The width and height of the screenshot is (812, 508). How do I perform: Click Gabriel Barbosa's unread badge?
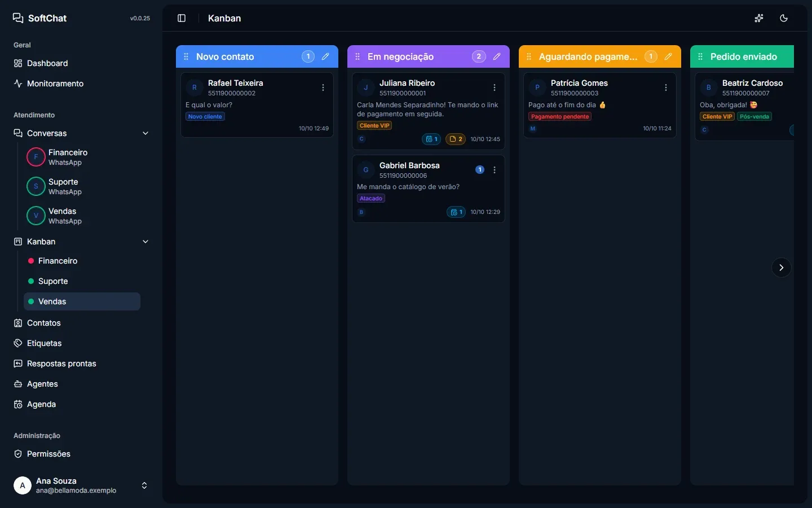coord(480,170)
